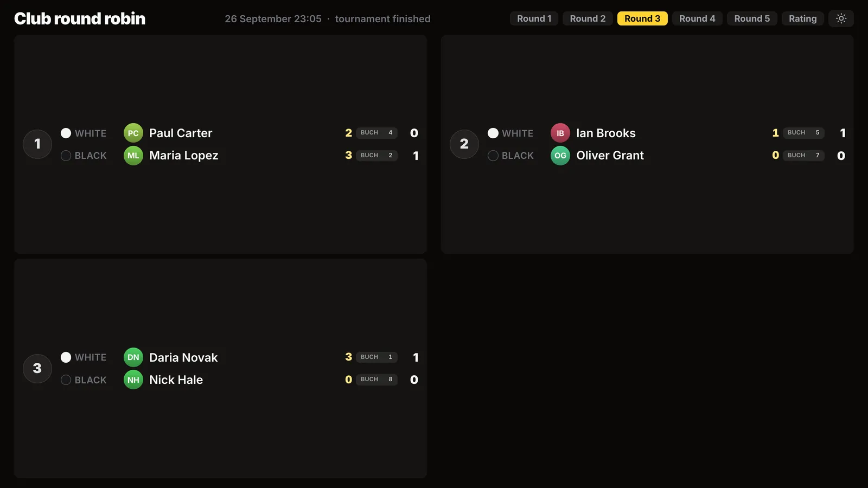The width and height of the screenshot is (868, 488).
Task: Select board number 3 badge
Action: pos(37,368)
